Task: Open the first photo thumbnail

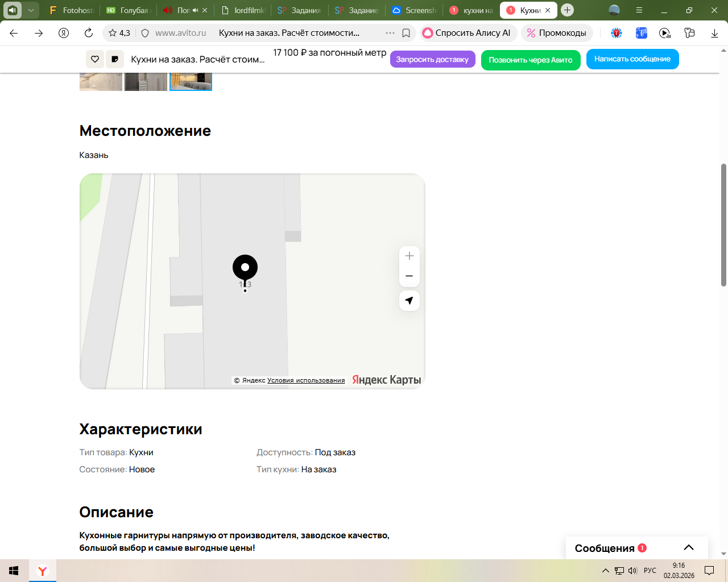Action: pos(101,81)
